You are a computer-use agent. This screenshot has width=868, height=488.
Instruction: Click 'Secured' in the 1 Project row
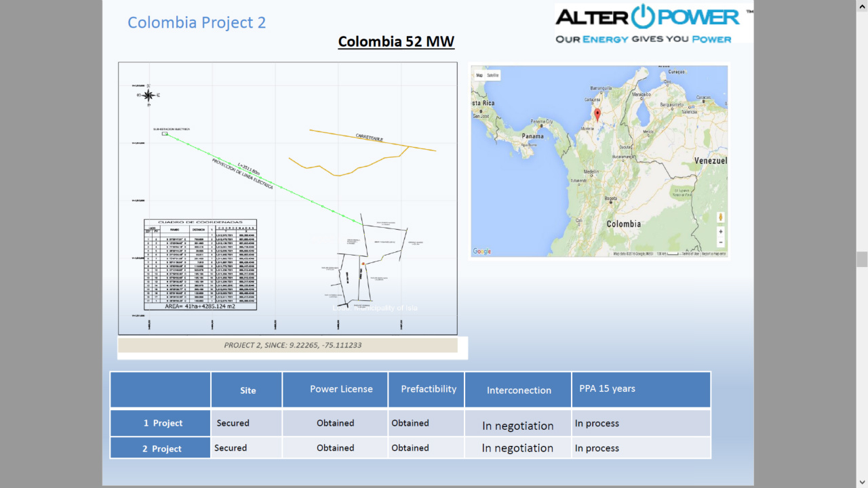point(233,423)
